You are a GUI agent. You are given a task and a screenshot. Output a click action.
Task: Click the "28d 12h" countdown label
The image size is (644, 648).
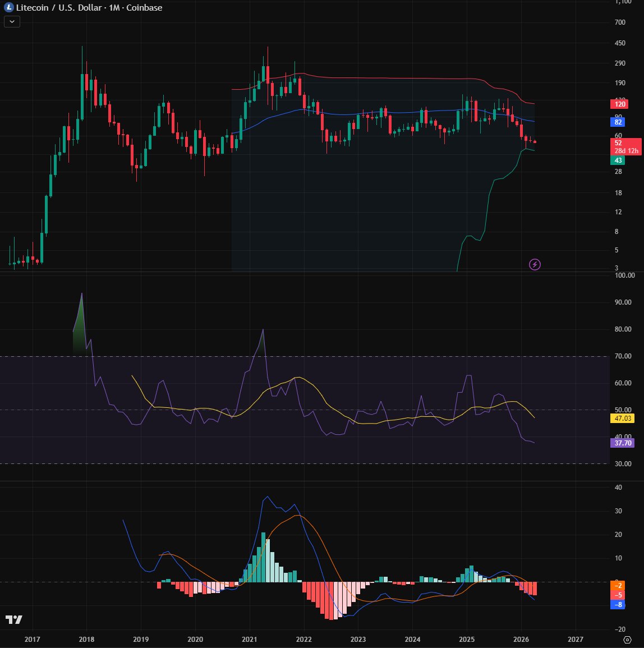tap(626, 151)
